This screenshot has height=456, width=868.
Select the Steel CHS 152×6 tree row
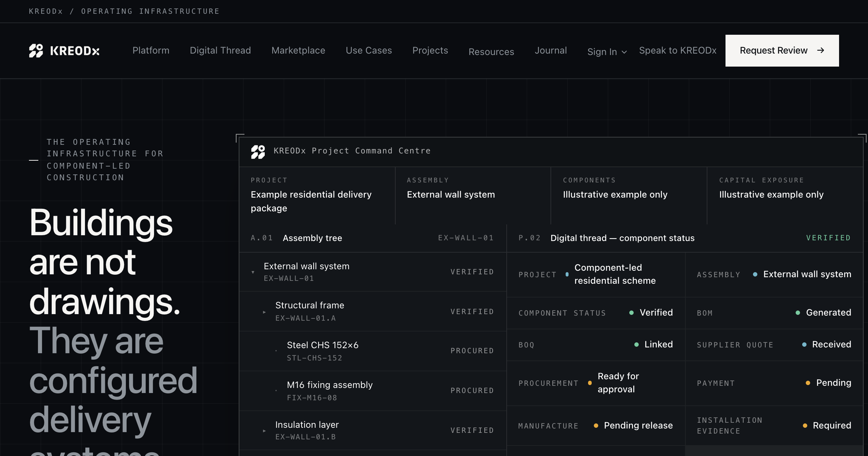point(373,351)
